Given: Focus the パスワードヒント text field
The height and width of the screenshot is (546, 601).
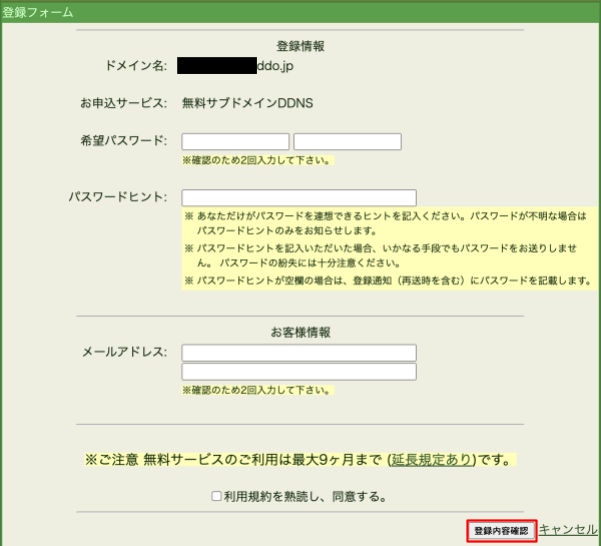Looking at the screenshot, I should (298, 197).
